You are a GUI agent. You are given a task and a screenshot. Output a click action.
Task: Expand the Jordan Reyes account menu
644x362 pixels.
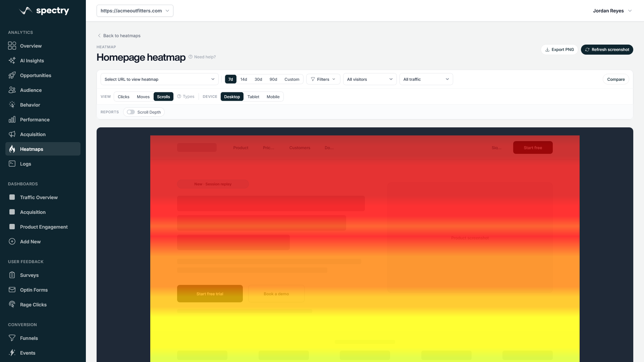[612, 11]
